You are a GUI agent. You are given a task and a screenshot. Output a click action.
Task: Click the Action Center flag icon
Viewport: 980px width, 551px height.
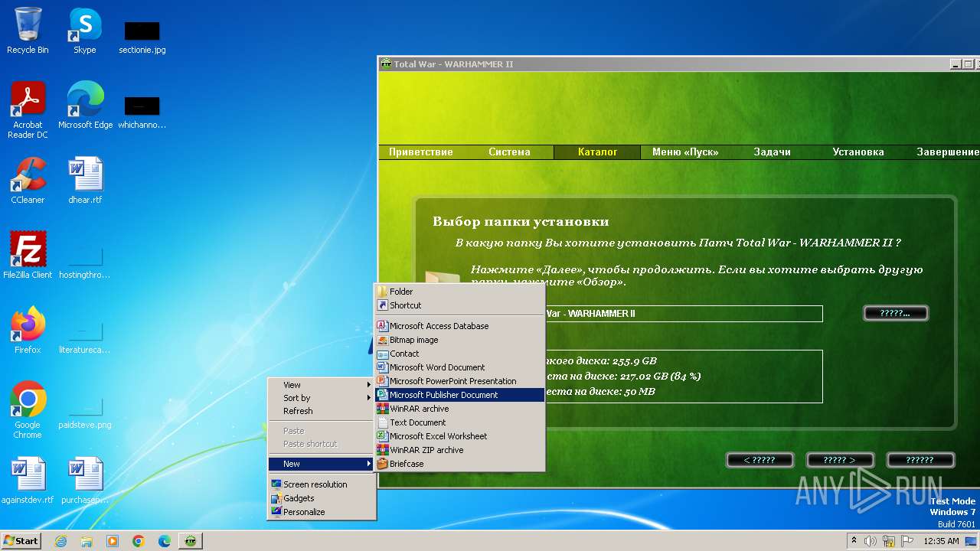pyautogui.click(x=907, y=541)
